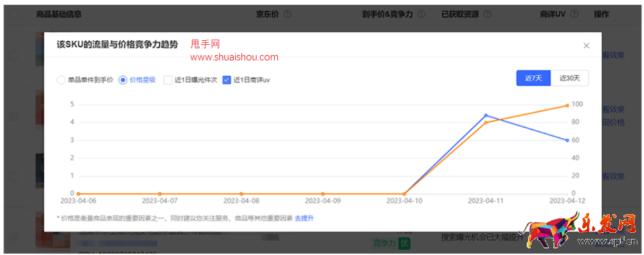644x255 pixels.
Task: Click help icon next to 商详UV
Action: click(574, 14)
